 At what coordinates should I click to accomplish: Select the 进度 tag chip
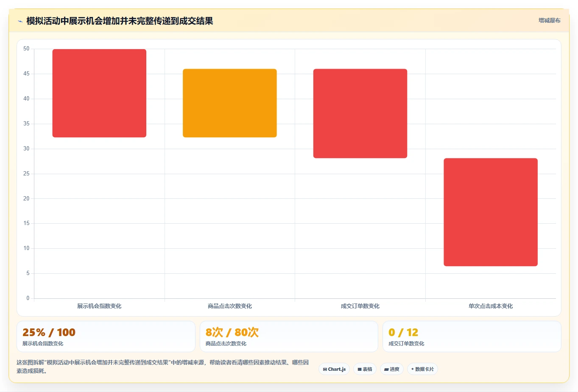pos(391,369)
